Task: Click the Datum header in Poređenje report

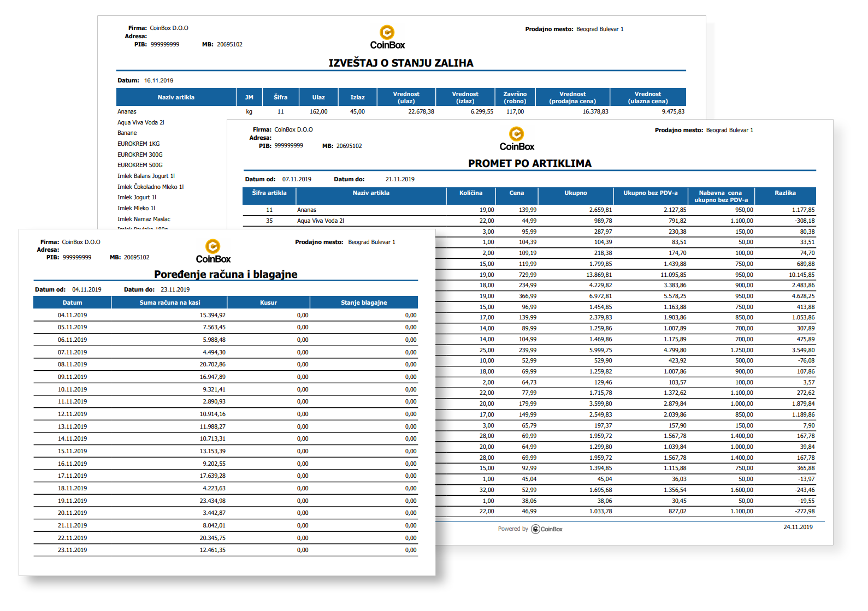Action: click(x=72, y=302)
